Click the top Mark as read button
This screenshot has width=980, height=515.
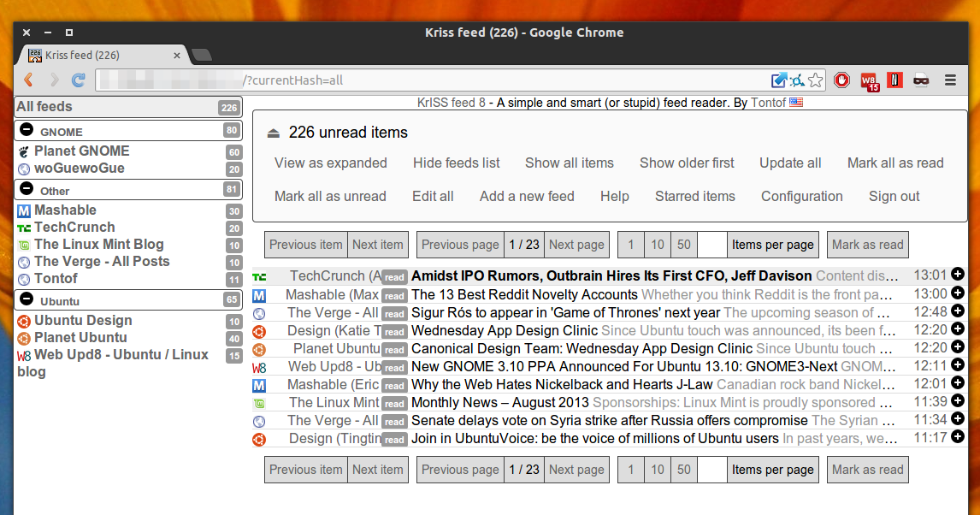(867, 245)
